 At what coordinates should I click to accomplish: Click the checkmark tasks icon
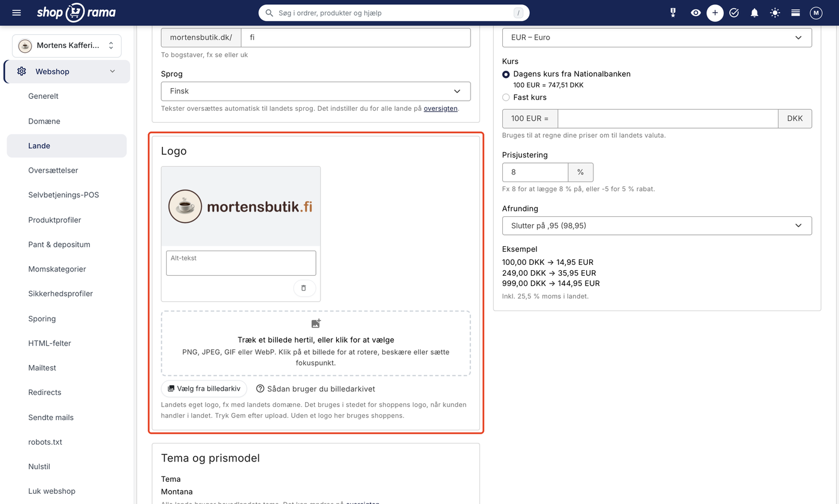[734, 13]
